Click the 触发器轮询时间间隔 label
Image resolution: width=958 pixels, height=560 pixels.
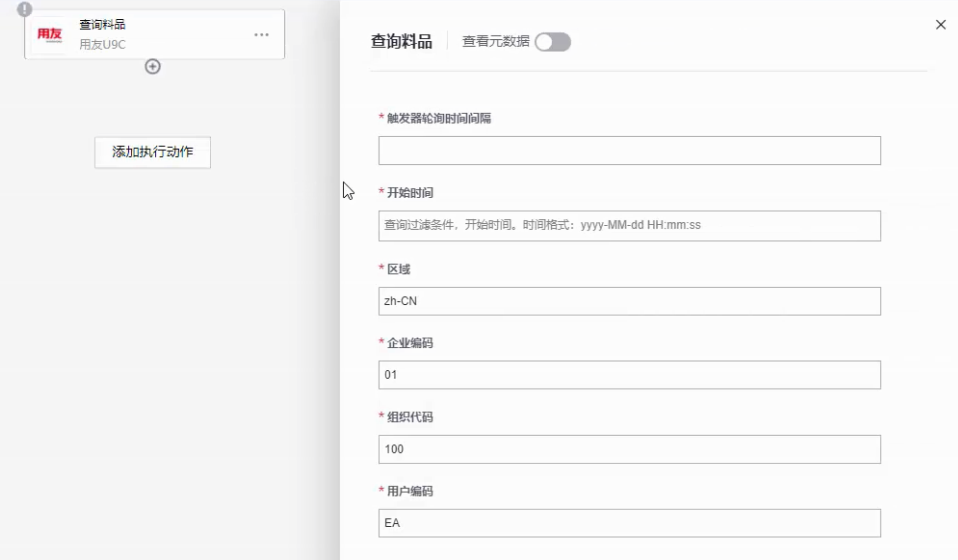[439, 118]
